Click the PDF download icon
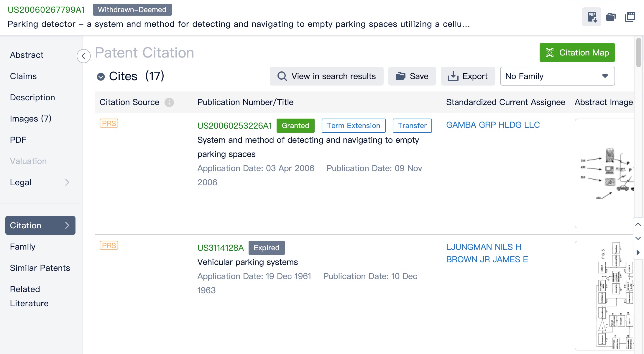Viewport: 644px width, 354px height. 592,17
